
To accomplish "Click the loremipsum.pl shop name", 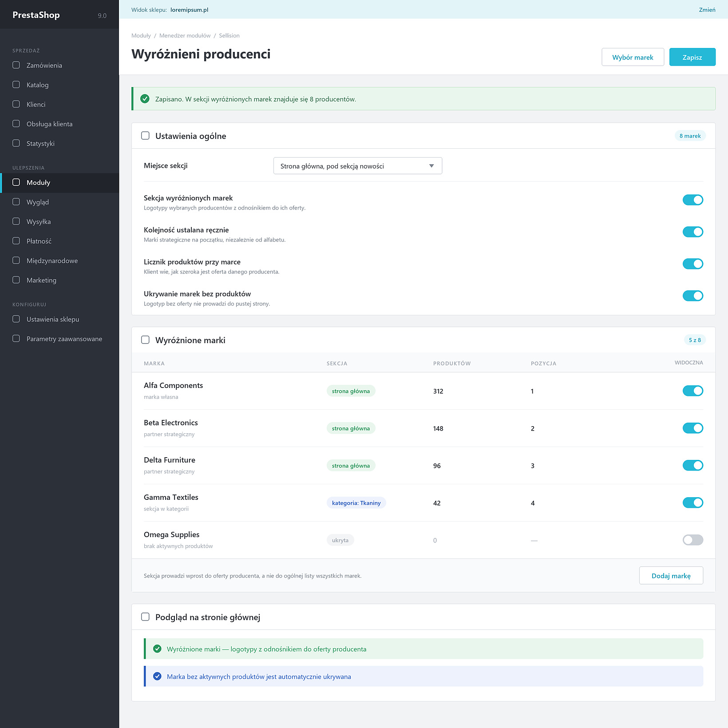I will [189, 10].
